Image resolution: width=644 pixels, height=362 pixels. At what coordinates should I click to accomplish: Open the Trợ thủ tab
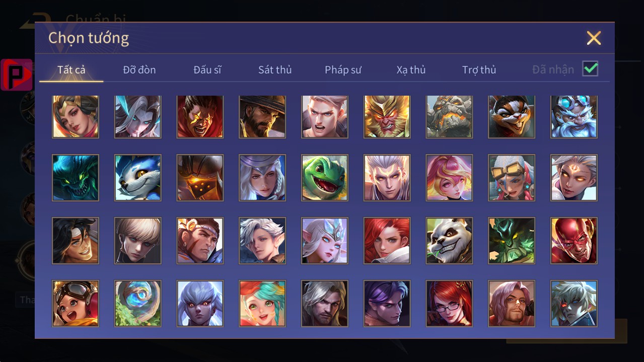pyautogui.click(x=479, y=69)
